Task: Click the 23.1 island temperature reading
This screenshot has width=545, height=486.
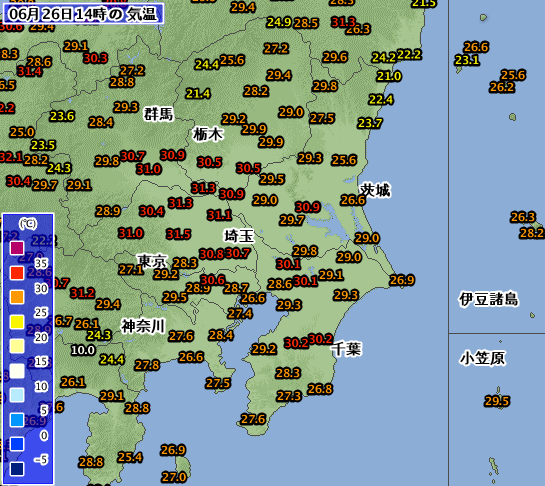Action: (x=467, y=60)
